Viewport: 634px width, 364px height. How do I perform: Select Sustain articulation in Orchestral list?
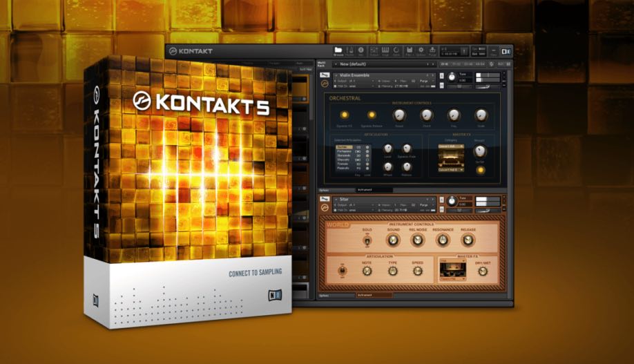[x=343, y=147]
